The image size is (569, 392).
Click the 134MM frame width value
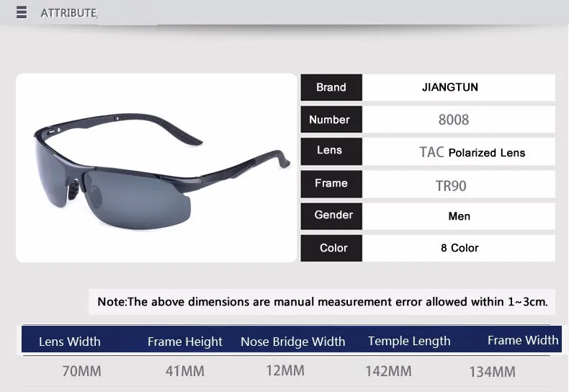click(x=493, y=372)
